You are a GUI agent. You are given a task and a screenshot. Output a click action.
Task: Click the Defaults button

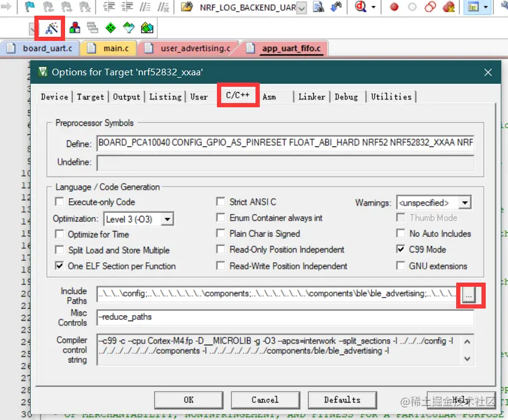pos(342,400)
